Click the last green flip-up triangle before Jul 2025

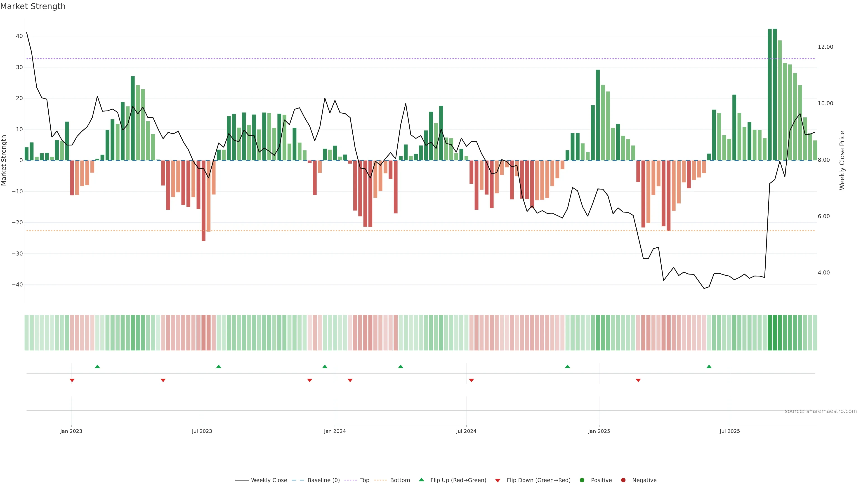click(x=709, y=366)
